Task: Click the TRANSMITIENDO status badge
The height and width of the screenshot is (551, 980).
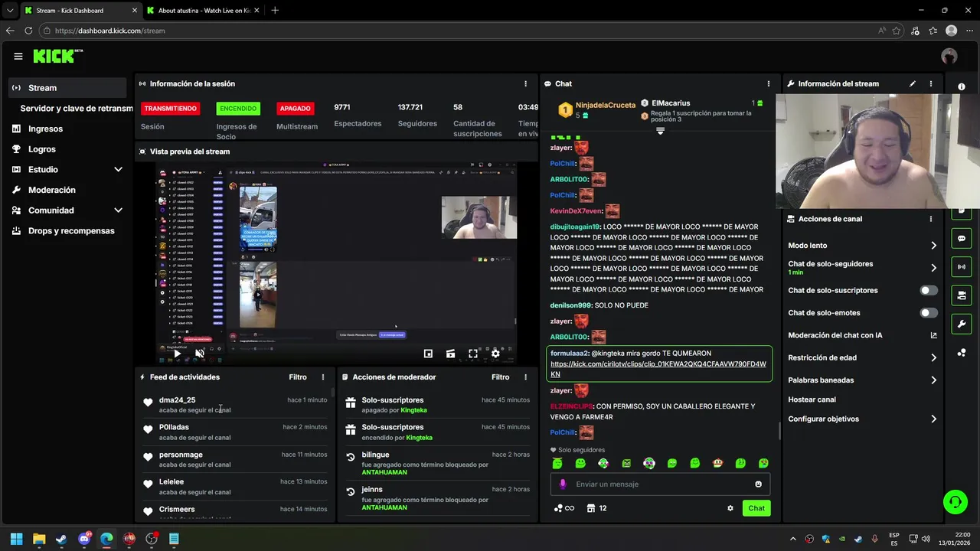Action: pos(171,109)
